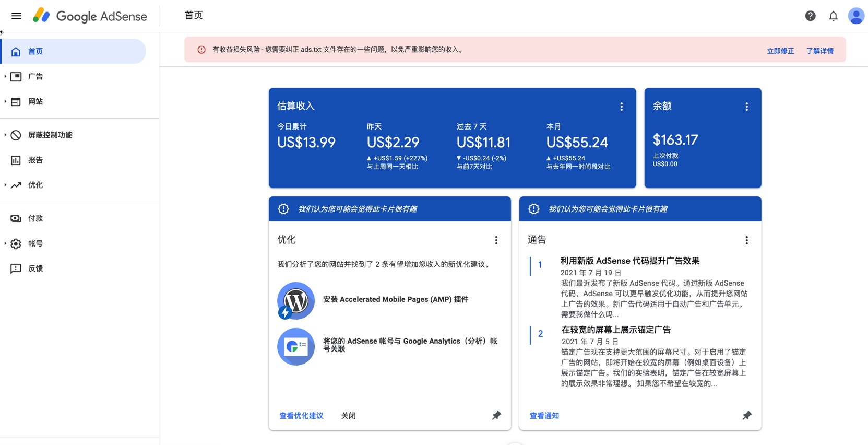The height and width of the screenshot is (445, 868).
Task: Expand the 帐号 sidebar section
Action: pyautogui.click(x=5, y=243)
